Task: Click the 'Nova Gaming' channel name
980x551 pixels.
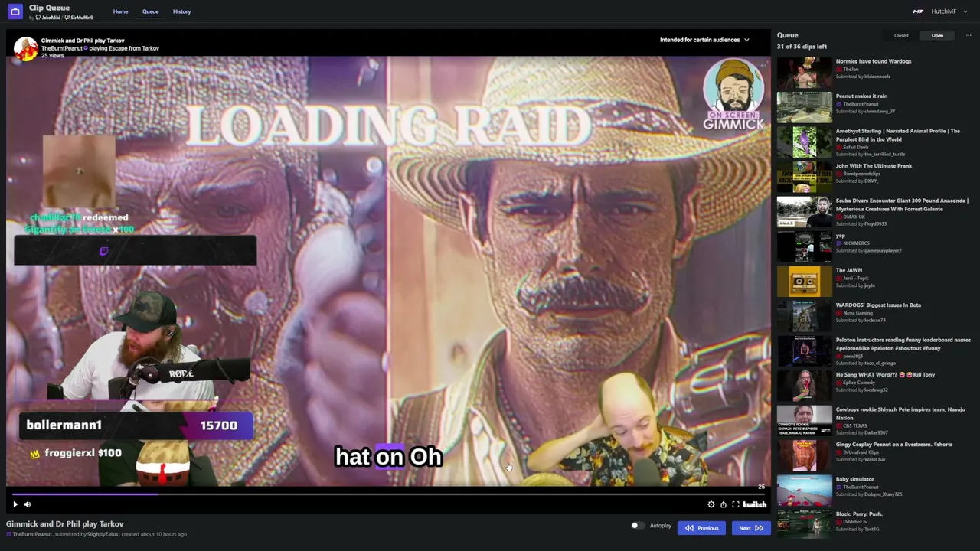Action: pos(857,313)
